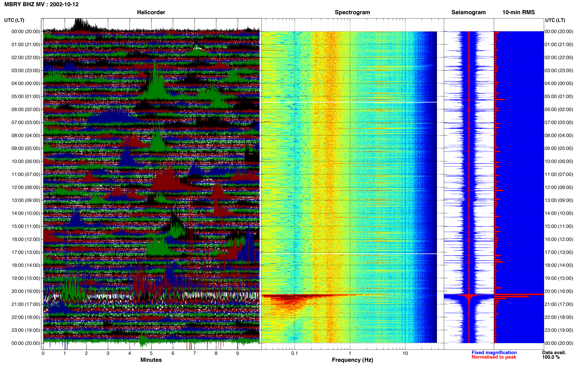Image resolution: width=588 pixels, height=368 pixels.
Task: Click 22:00 (18:00) on the Helicorder time axis
Action: point(26,317)
